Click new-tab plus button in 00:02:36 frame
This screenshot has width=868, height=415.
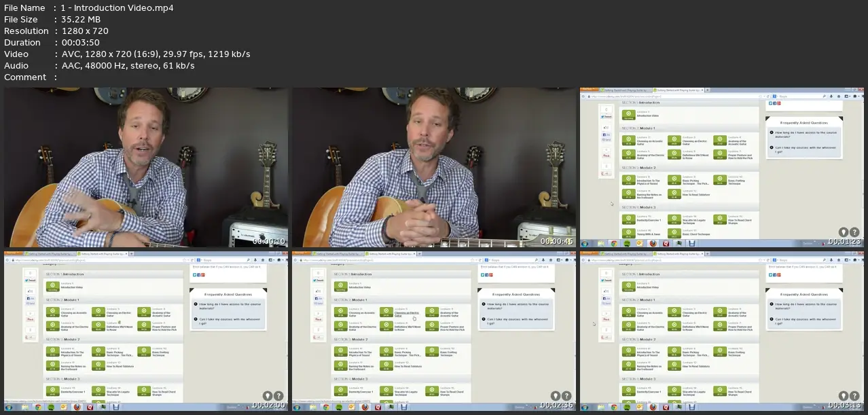[419, 253]
